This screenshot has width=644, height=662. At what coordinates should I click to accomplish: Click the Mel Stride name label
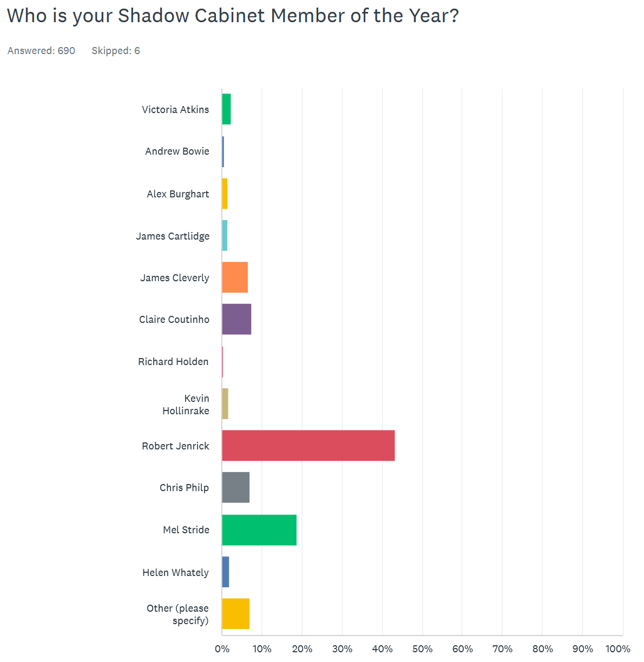pos(186,530)
